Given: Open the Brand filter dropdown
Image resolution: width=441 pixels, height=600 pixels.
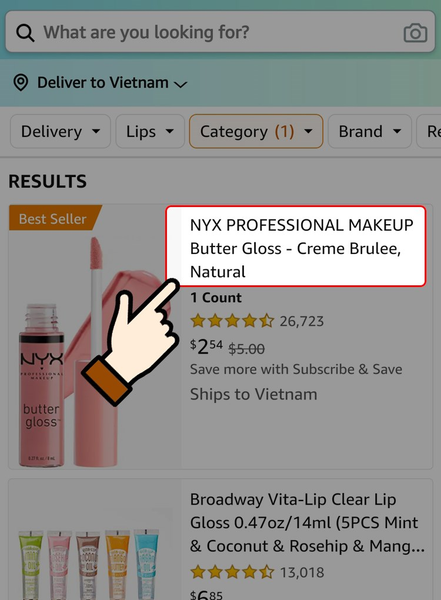Looking at the screenshot, I should point(370,131).
